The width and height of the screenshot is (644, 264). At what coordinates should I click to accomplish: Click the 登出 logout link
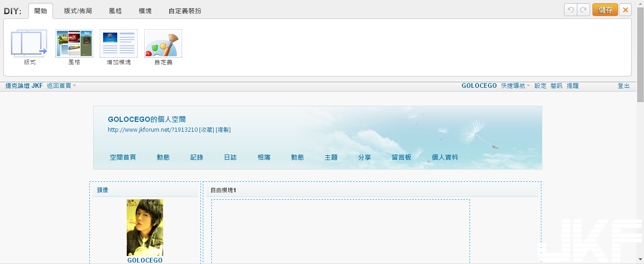(x=624, y=86)
